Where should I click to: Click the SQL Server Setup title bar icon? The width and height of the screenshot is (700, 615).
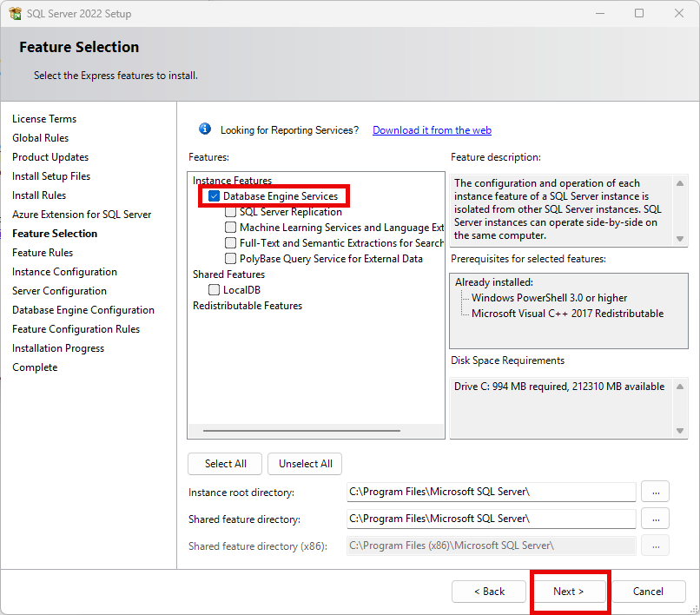coord(15,13)
